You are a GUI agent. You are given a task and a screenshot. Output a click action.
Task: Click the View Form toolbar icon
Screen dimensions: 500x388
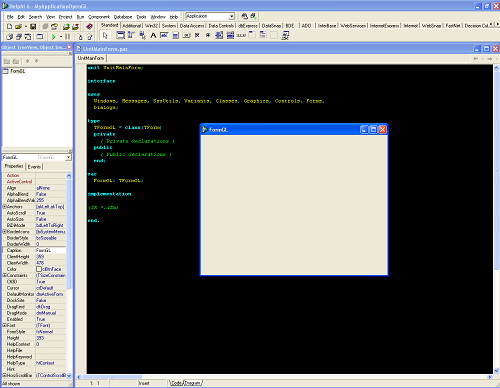click(19, 36)
